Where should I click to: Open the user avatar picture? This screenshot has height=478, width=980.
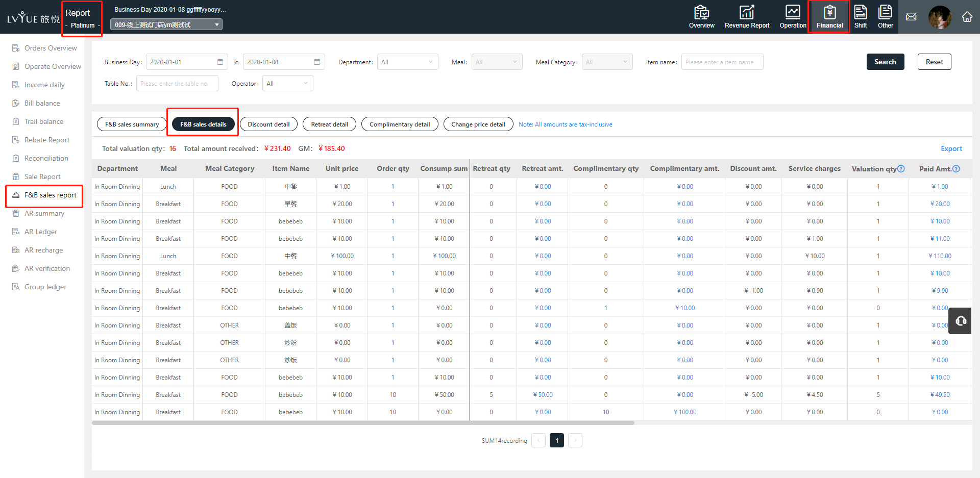[940, 17]
